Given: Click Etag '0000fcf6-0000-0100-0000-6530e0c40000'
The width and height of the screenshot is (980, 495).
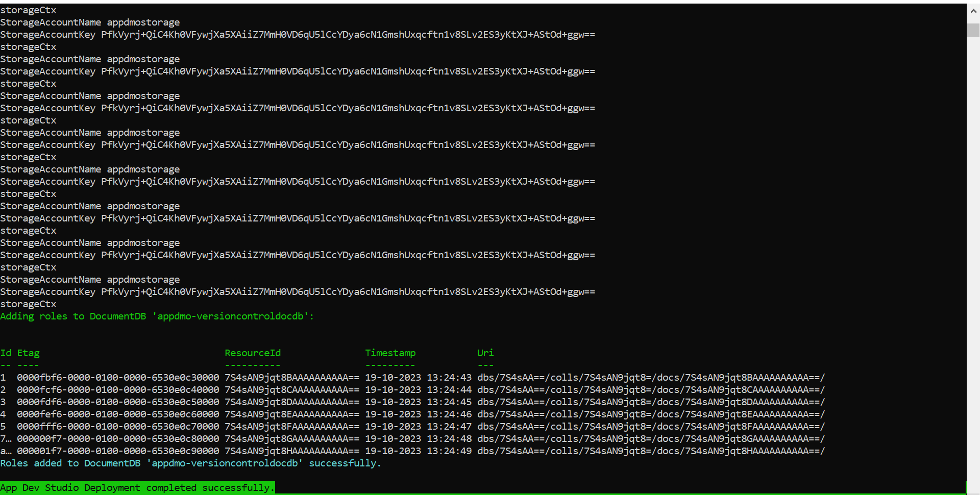Looking at the screenshot, I should click(x=118, y=390).
